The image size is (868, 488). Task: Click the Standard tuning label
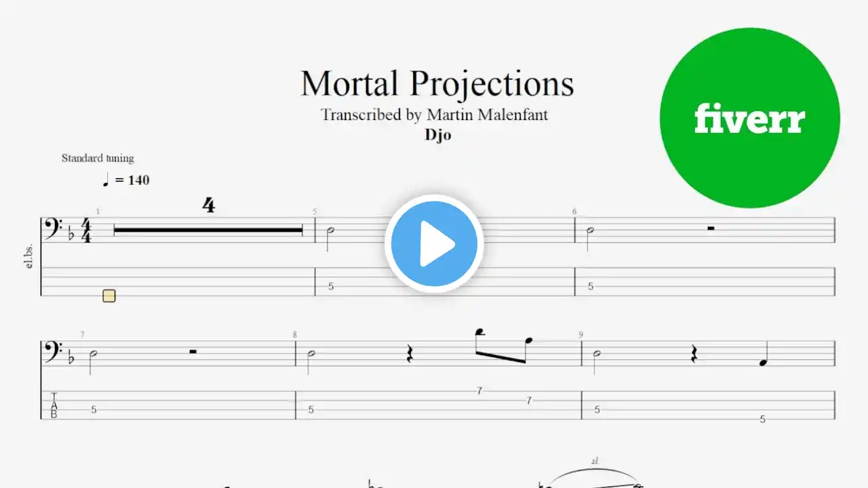tap(98, 158)
